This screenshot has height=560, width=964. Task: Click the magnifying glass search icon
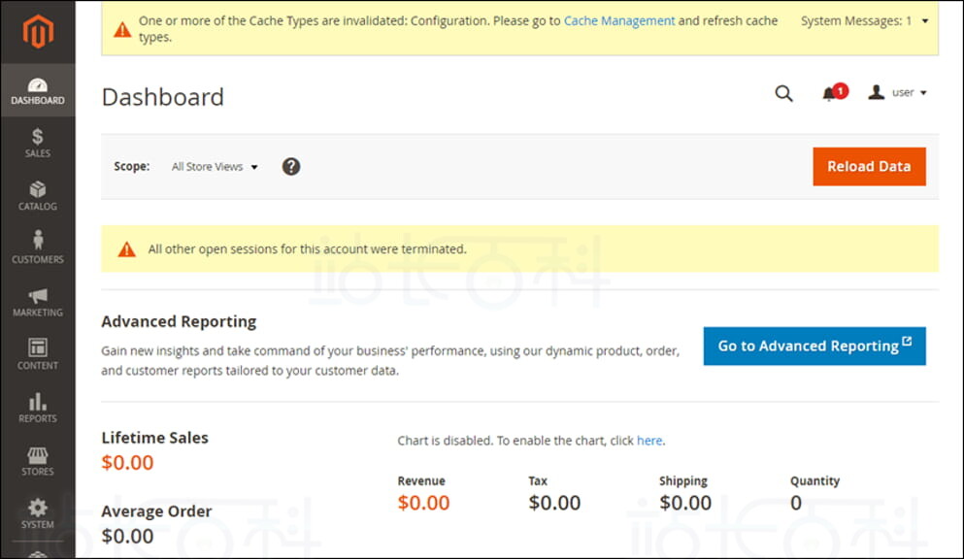point(783,93)
